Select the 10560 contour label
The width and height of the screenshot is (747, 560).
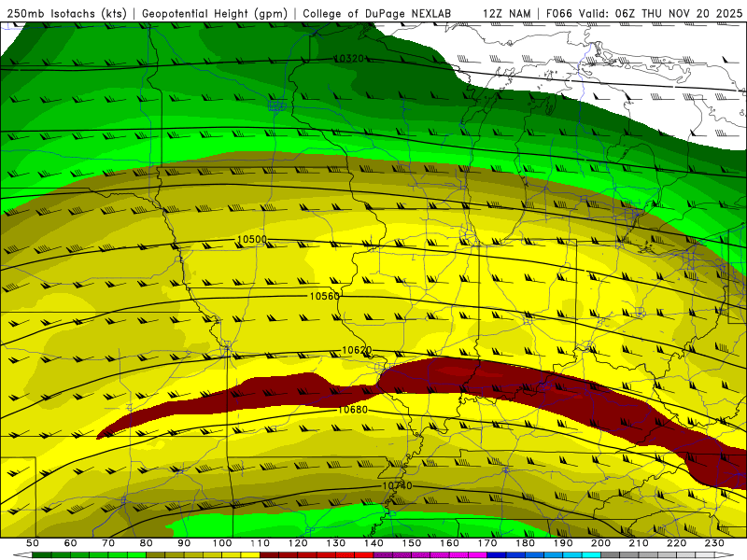[x=324, y=296]
